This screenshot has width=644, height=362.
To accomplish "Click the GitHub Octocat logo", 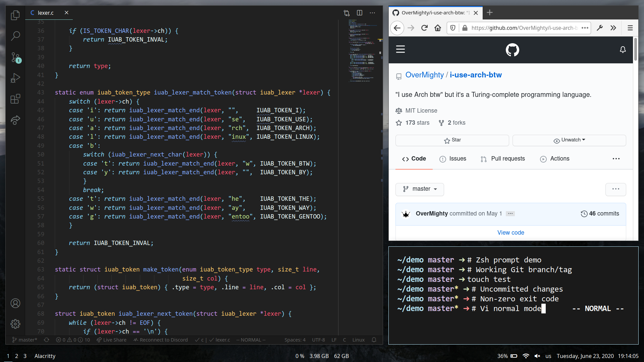I will pyautogui.click(x=512, y=50).
